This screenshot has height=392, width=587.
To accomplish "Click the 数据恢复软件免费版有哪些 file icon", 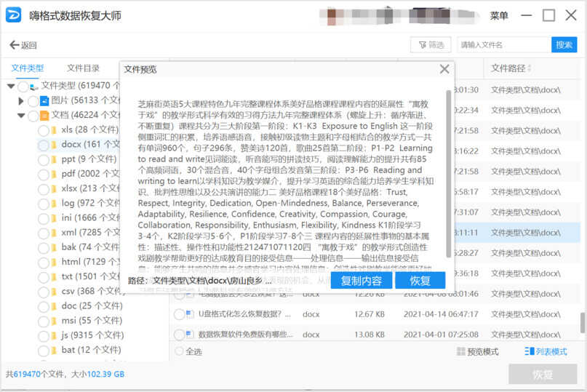I will coord(190,334).
